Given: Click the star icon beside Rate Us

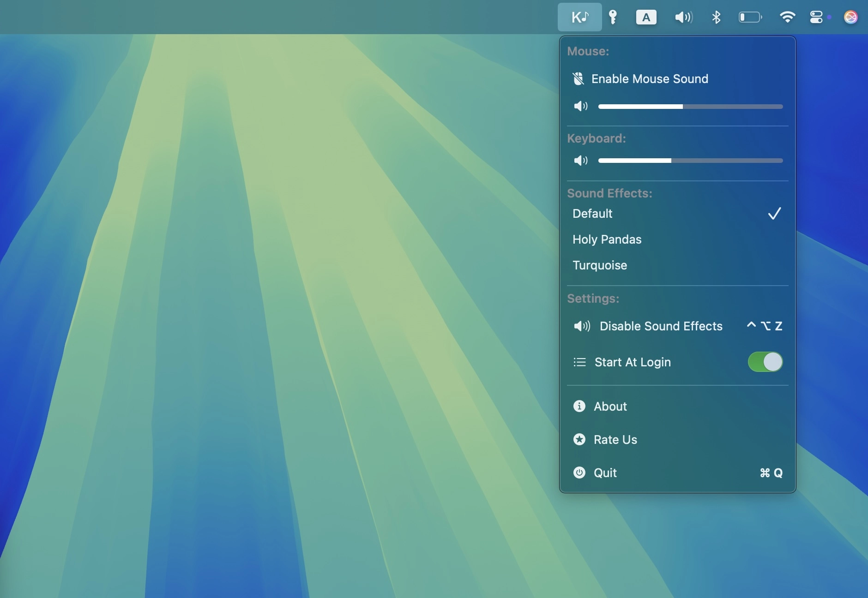Looking at the screenshot, I should [579, 440].
